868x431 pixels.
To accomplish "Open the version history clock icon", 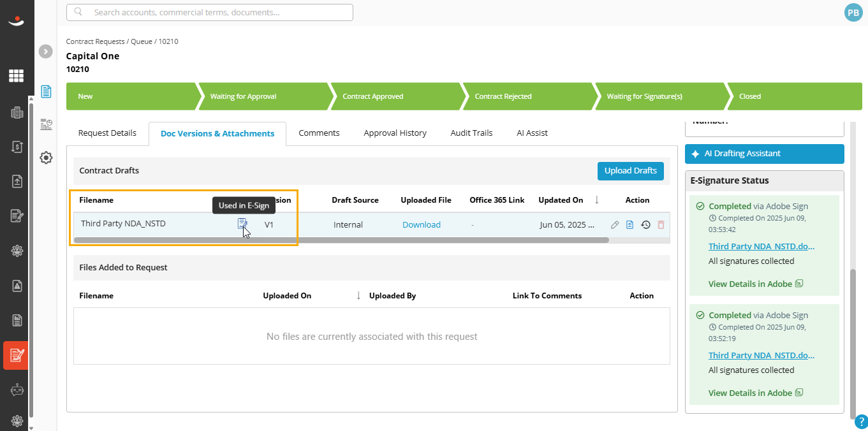I will [x=645, y=224].
